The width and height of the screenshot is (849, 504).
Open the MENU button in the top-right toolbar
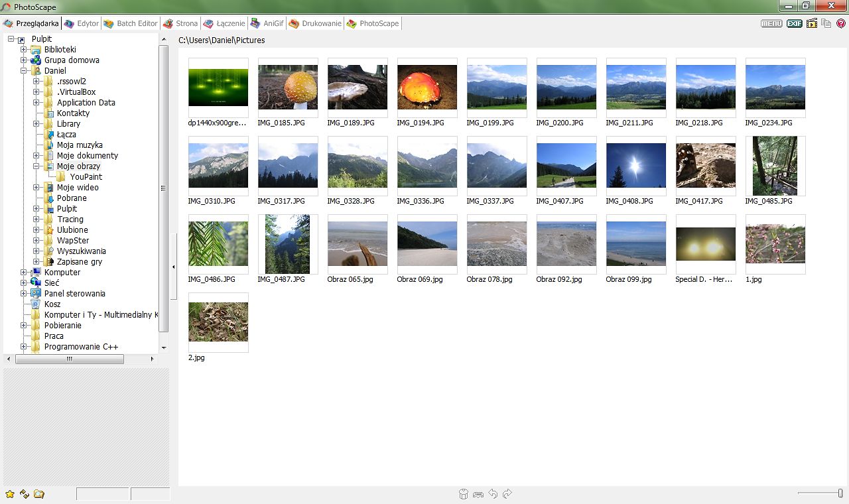pos(771,23)
